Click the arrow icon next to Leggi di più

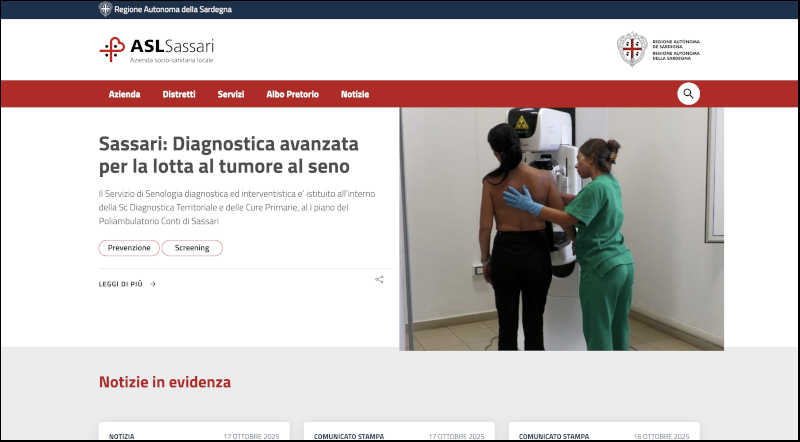(153, 284)
